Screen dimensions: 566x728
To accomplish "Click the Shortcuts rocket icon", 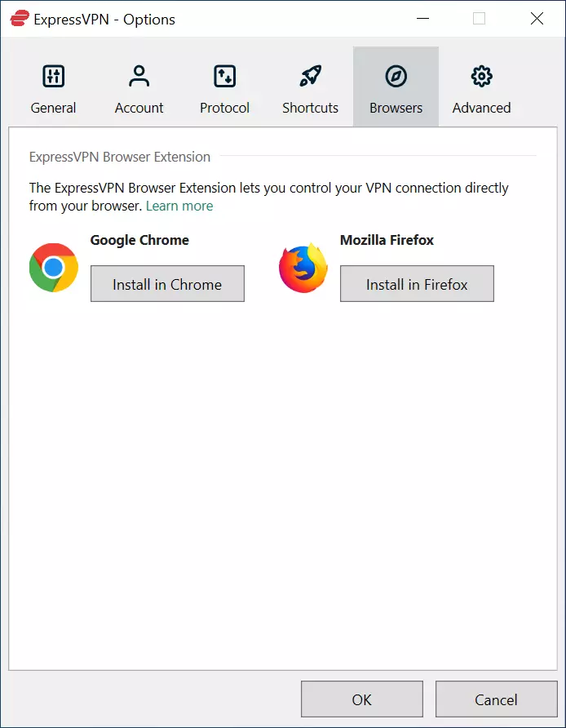I will 310,77.
